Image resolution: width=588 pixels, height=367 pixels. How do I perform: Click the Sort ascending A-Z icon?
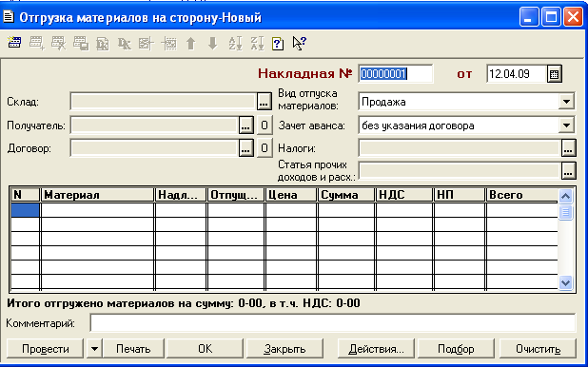(235, 43)
